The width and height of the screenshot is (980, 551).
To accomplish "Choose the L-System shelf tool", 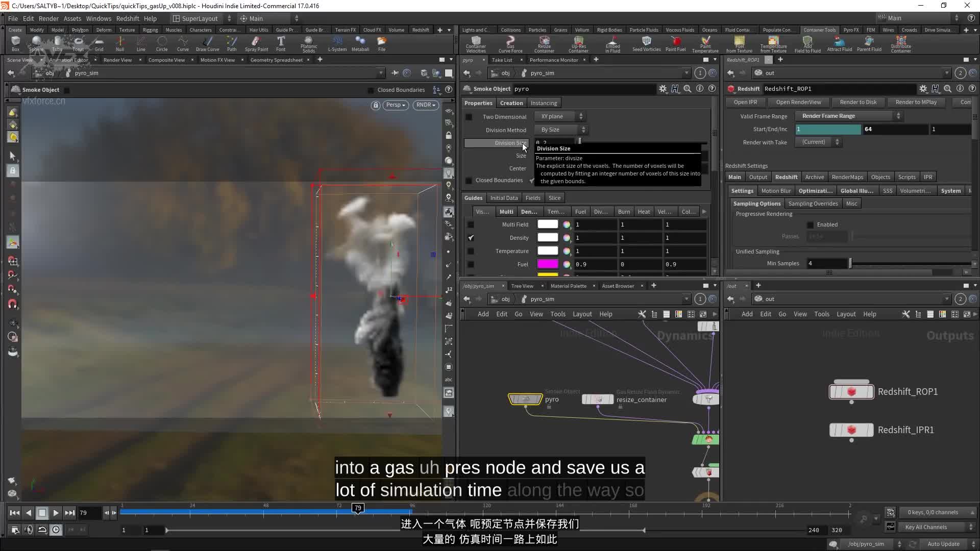I will click(x=337, y=44).
